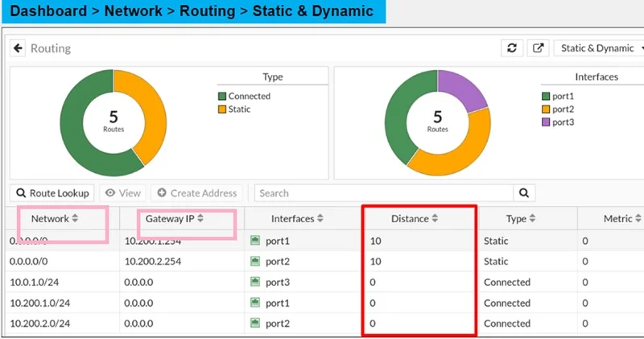The image size is (644, 339).
Task: Click the View button
Action: 122,193
